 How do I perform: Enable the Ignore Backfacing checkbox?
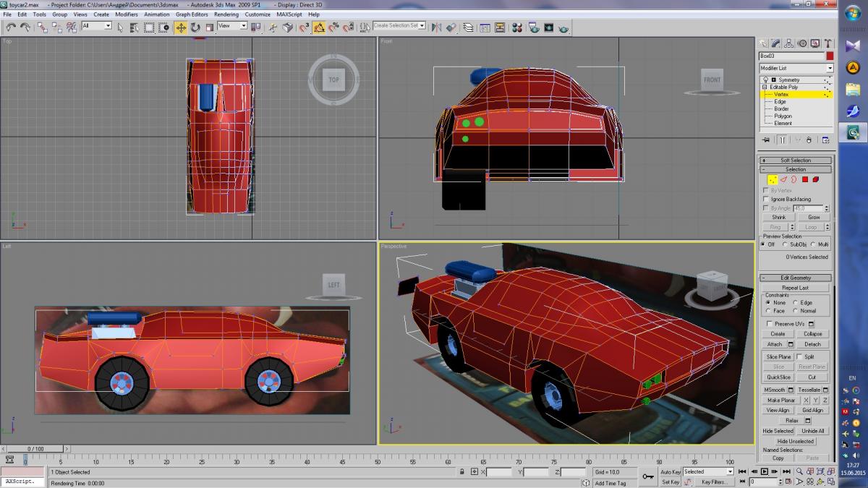pyautogui.click(x=767, y=199)
